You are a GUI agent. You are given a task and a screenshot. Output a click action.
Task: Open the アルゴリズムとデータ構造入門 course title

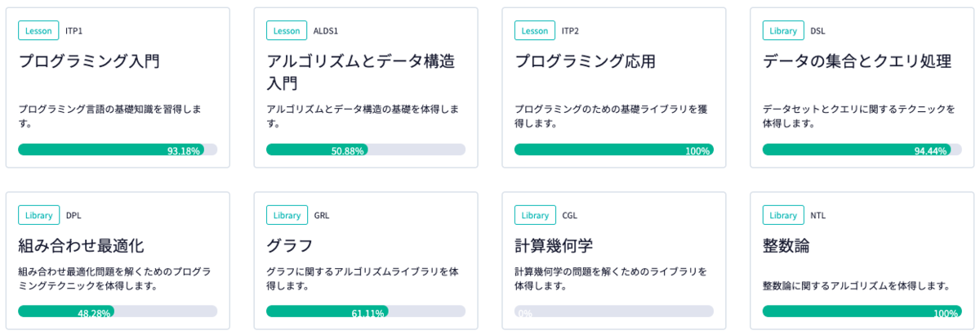[x=360, y=72]
